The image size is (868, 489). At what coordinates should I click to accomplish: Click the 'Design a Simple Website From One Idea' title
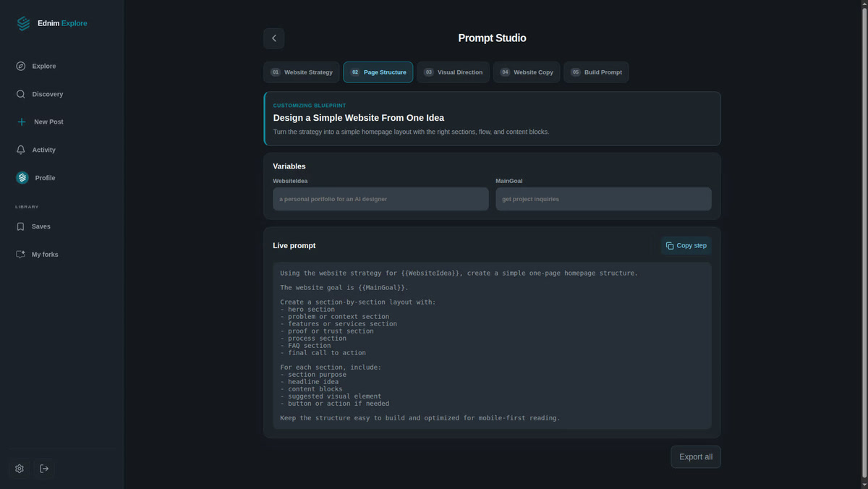(x=359, y=118)
